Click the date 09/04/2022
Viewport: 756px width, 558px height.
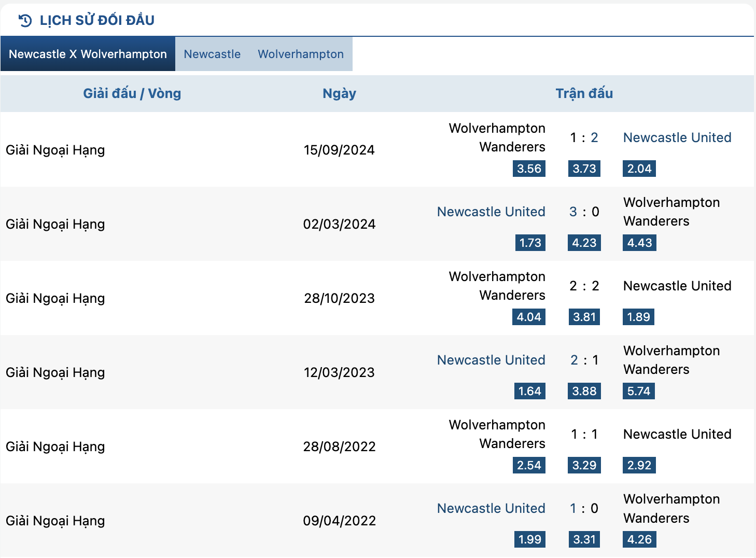[339, 521]
